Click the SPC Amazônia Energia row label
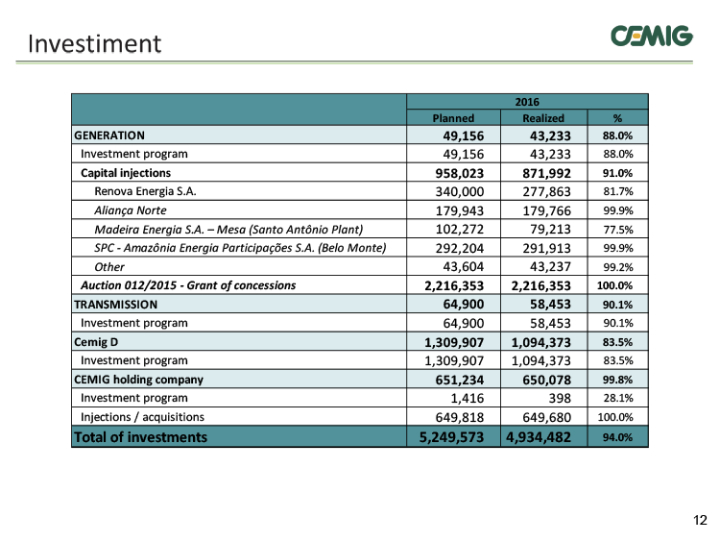This screenshot has width=720, height=541. 240,248
